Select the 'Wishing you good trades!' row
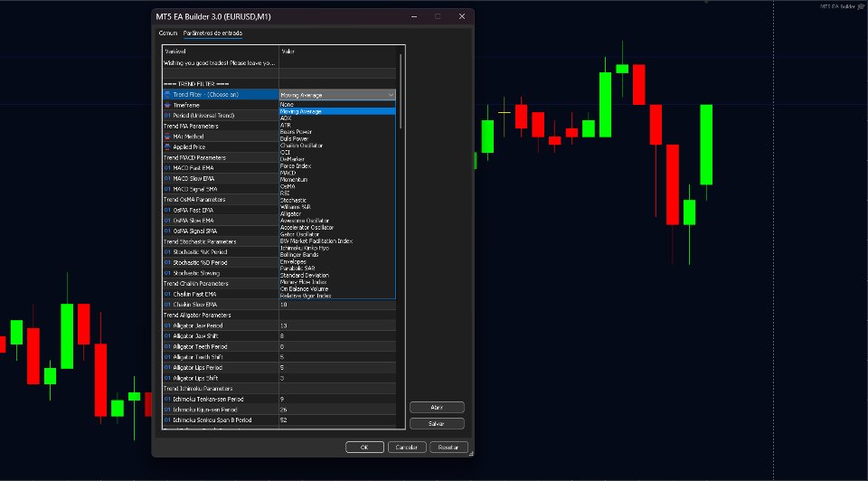This screenshot has height=481, width=868. (x=279, y=63)
